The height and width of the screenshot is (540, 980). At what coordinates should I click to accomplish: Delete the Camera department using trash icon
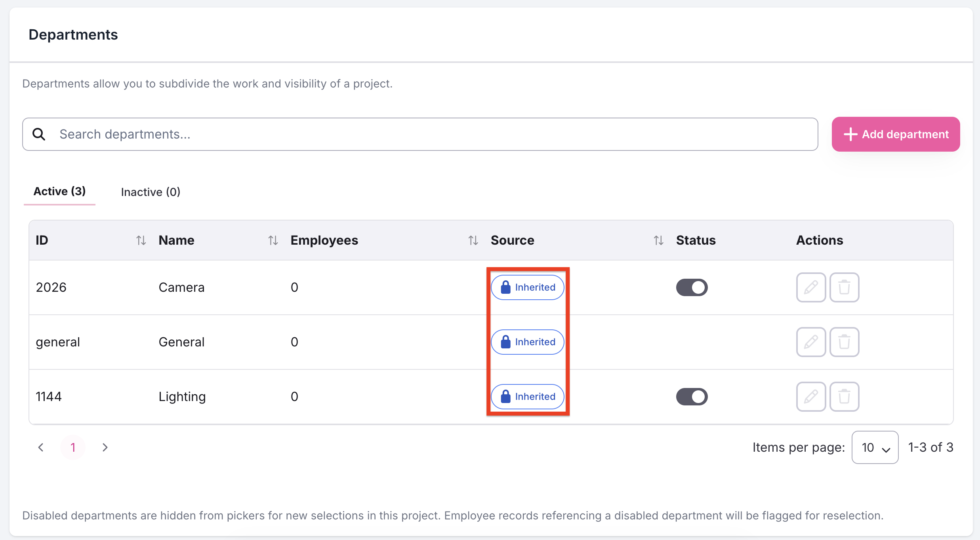844,287
